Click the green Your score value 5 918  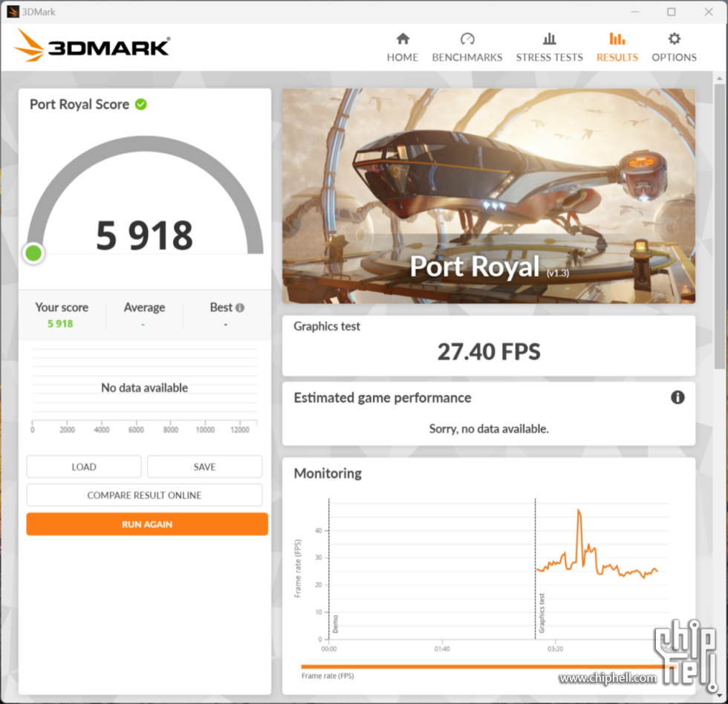(60, 324)
